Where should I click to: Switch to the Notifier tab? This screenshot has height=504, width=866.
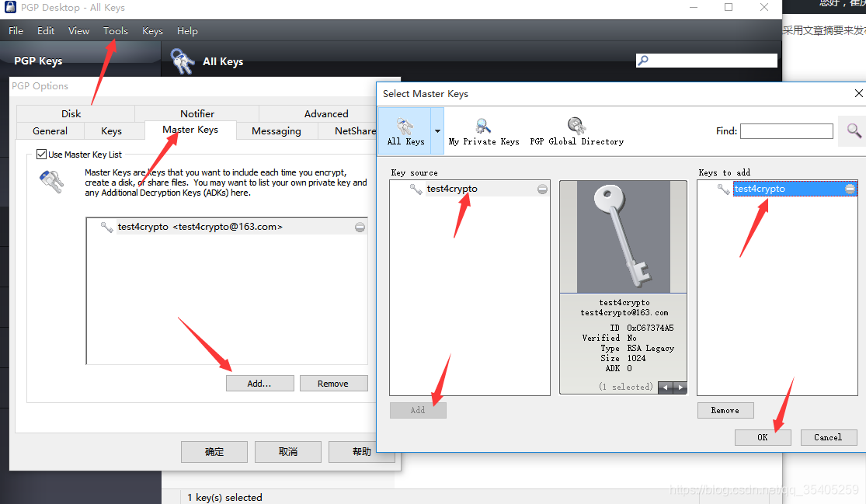[x=197, y=113]
